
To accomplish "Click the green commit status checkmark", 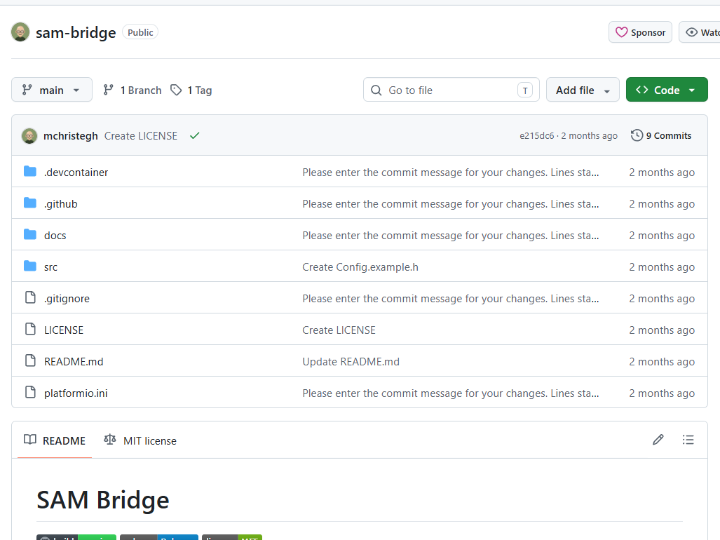I will pyautogui.click(x=195, y=136).
